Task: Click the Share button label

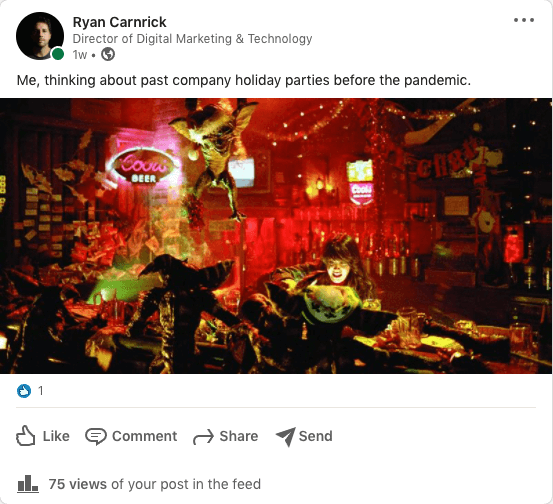Action: [239, 436]
